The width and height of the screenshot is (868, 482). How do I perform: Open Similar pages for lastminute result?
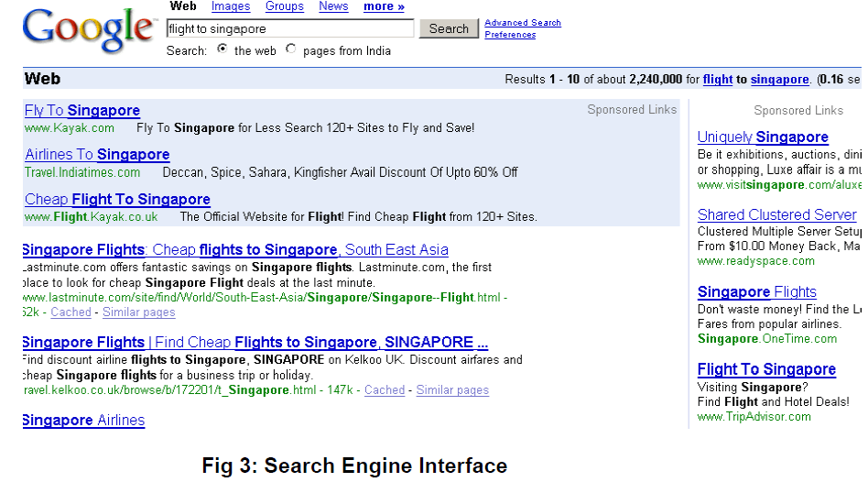click(x=139, y=312)
